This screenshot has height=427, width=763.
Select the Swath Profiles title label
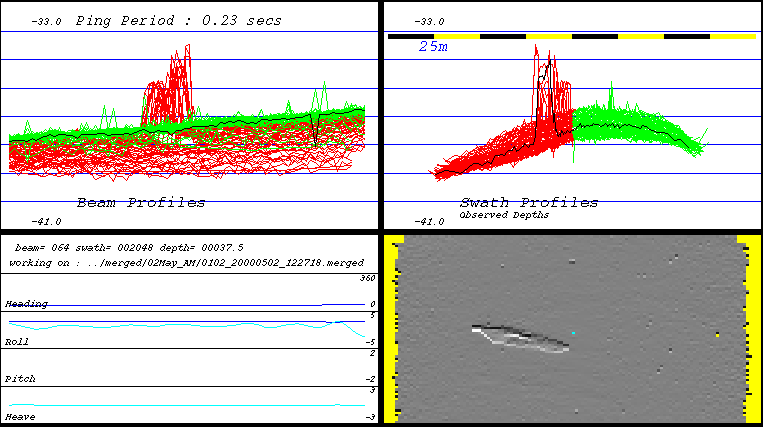point(528,203)
